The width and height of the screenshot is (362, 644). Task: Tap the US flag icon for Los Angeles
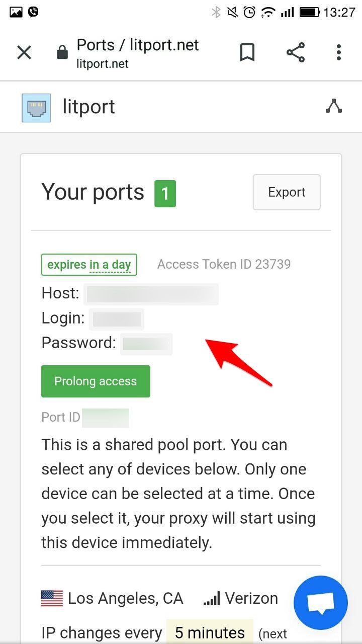click(x=52, y=598)
